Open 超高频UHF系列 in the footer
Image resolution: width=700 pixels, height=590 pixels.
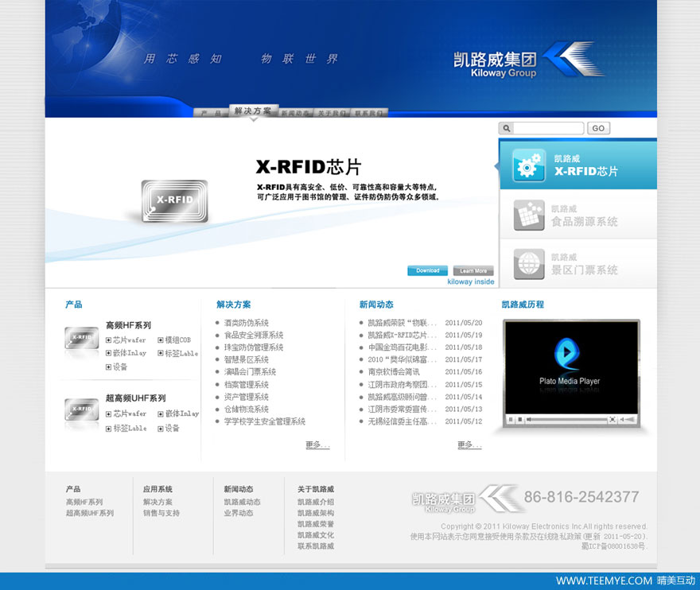click(90, 513)
